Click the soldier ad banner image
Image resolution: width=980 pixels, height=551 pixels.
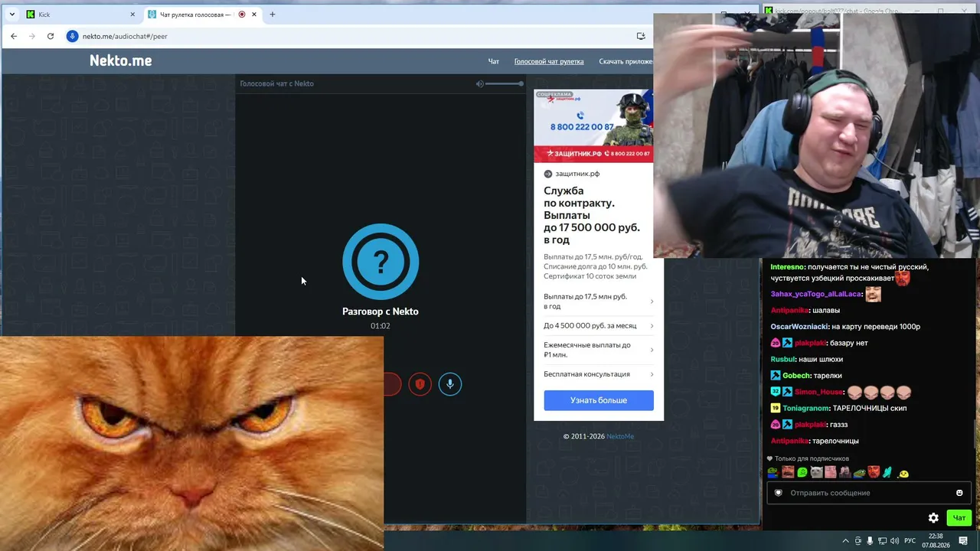point(593,126)
